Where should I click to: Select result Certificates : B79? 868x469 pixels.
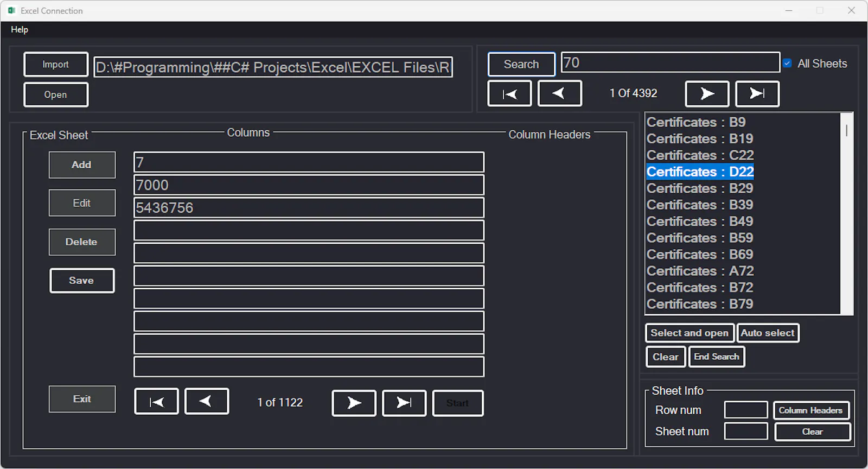pyautogui.click(x=700, y=304)
